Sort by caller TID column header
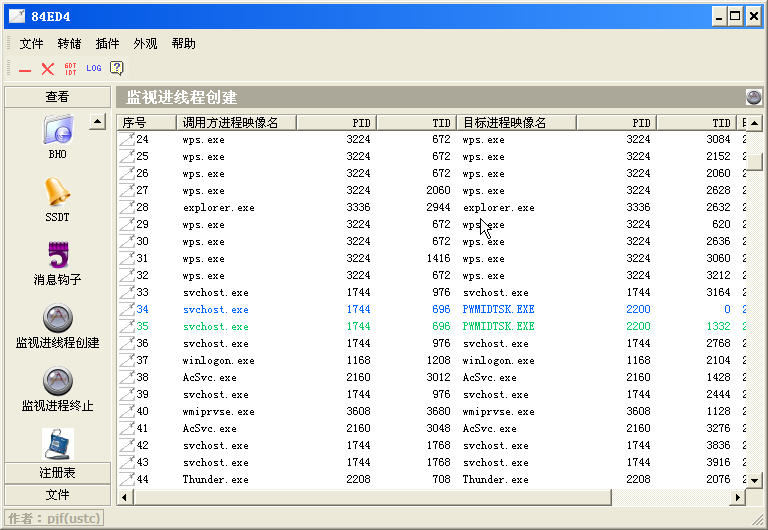The width and height of the screenshot is (768, 530). [417, 122]
